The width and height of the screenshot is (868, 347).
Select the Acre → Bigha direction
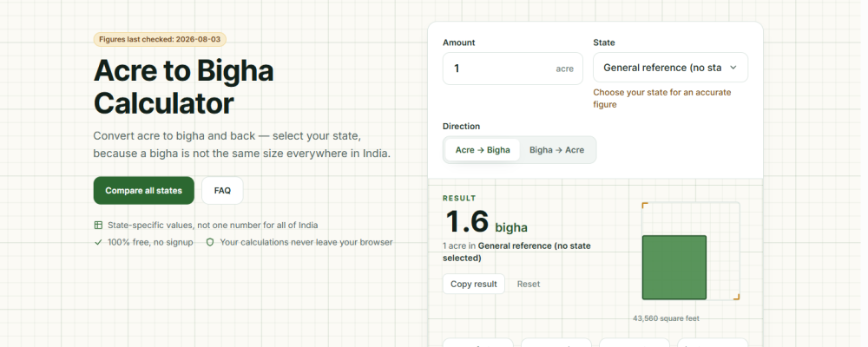(483, 150)
